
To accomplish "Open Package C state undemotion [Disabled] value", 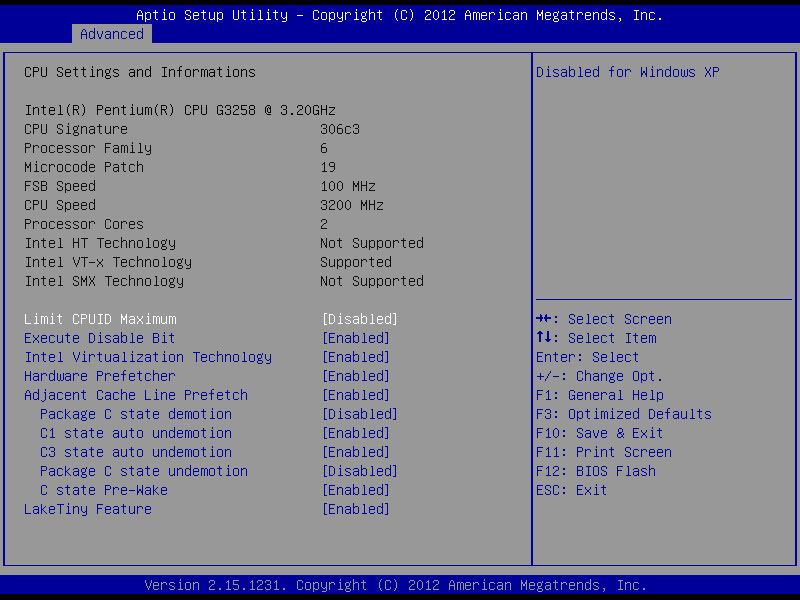I will click(x=360, y=471).
